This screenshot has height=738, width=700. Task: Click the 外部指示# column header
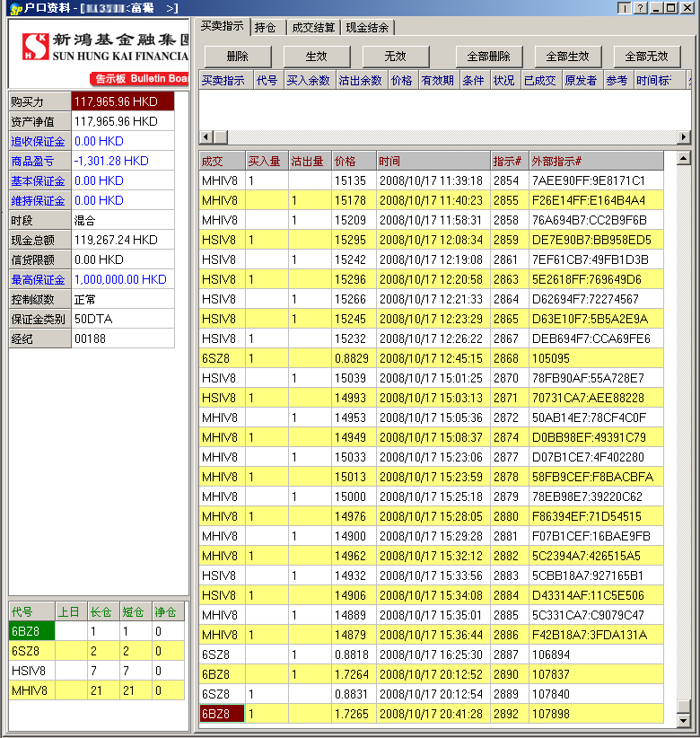pos(596,161)
